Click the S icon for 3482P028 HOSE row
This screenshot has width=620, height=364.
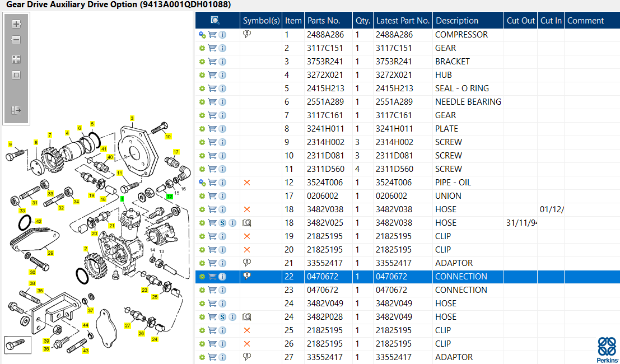pyautogui.click(x=222, y=317)
